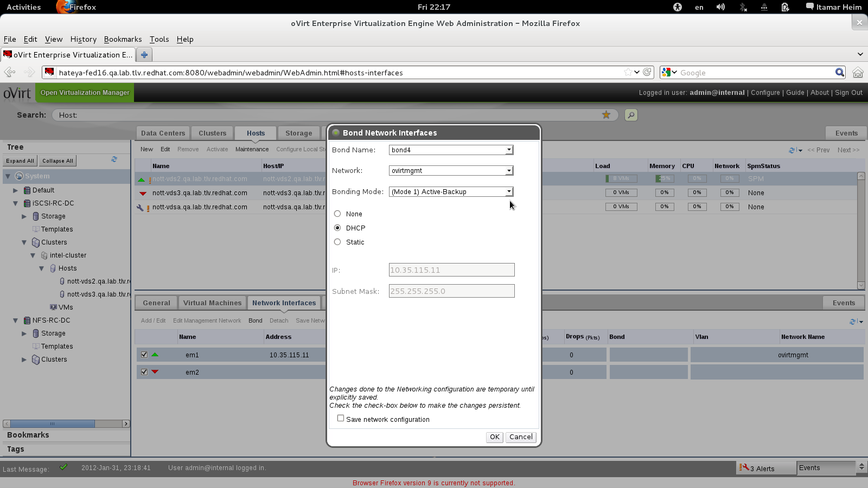Open the Configure link in the header
Screen dimensions: 868x488
tap(765, 93)
